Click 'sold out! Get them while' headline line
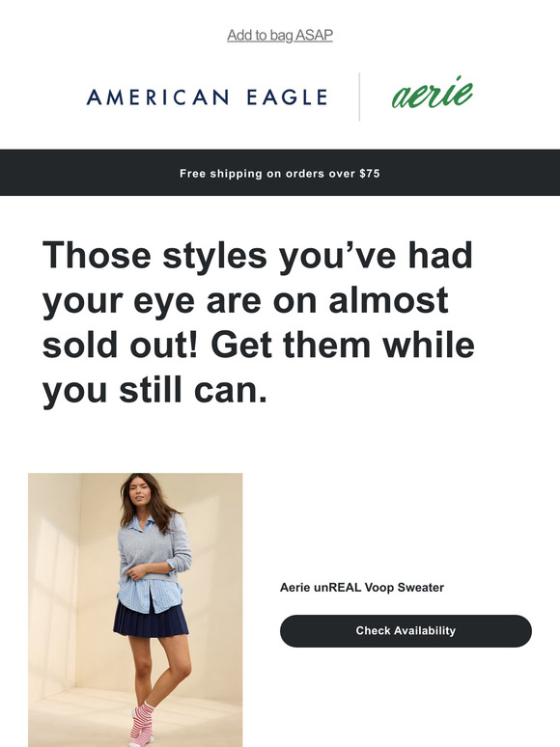This screenshot has height=747, width=560. pos(259,345)
